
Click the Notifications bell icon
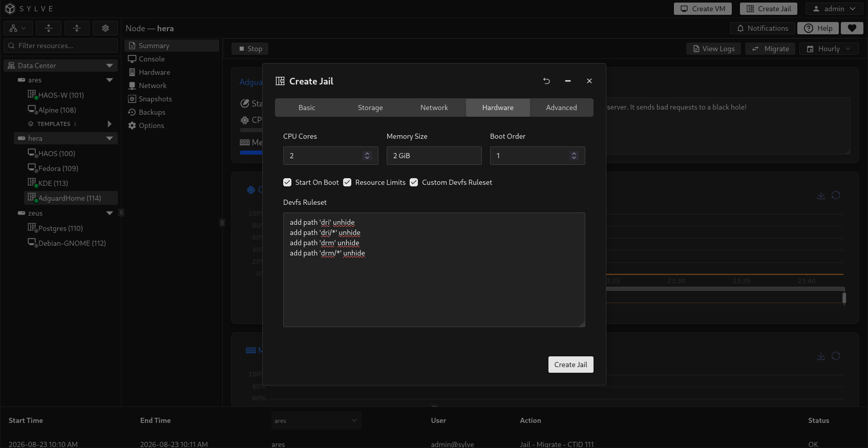[x=740, y=28]
